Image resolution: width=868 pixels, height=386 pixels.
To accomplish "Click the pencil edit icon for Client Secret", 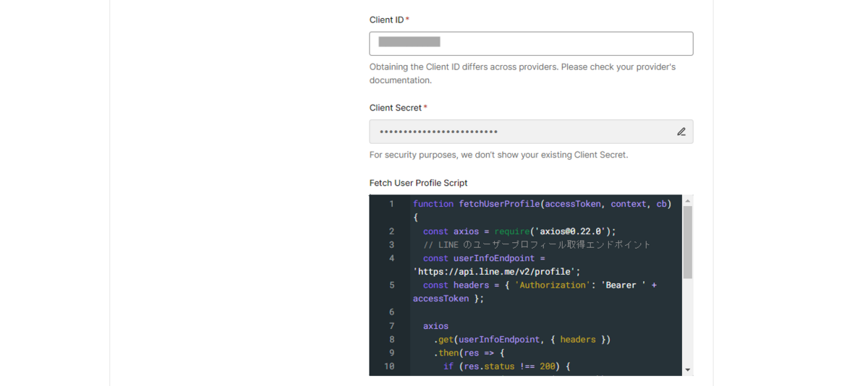I will (681, 132).
